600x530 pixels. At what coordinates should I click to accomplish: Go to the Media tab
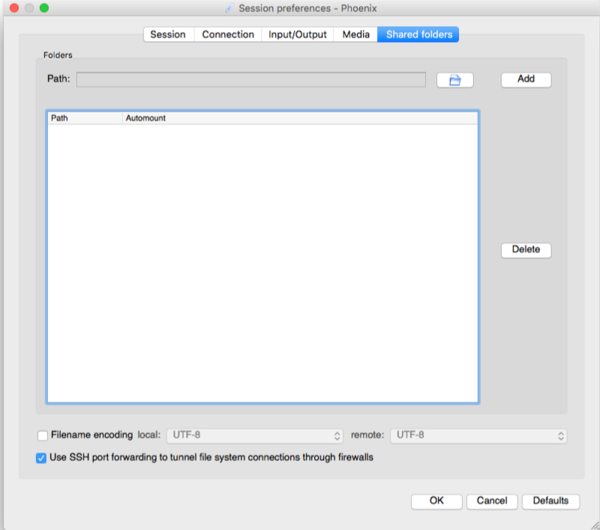click(356, 34)
